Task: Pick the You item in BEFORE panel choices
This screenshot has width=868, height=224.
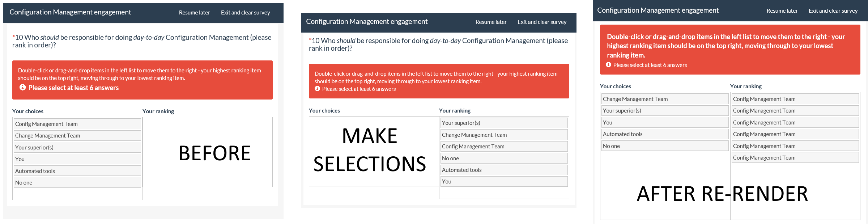Action: [x=77, y=159]
